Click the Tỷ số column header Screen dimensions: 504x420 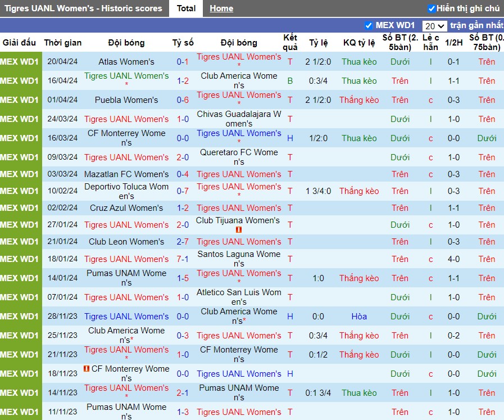(x=183, y=43)
